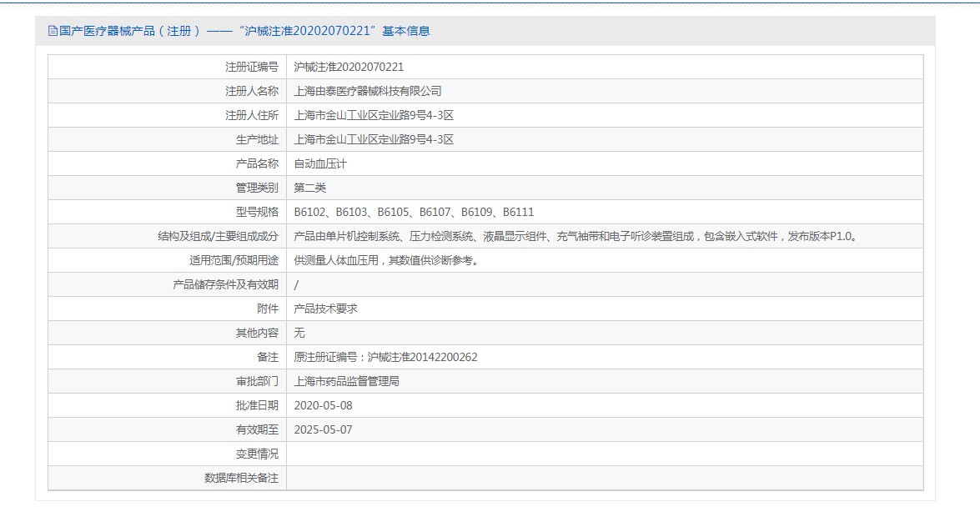Image resolution: width=980 pixels, height=522 pixels.
Task: Click the 附件 label
Action: coord(268,309)
